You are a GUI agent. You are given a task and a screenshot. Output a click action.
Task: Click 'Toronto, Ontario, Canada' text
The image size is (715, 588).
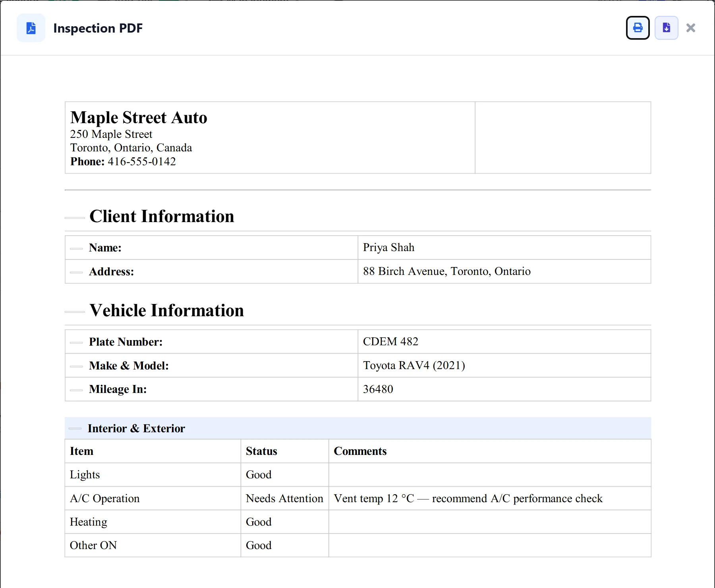coord(131,148)
